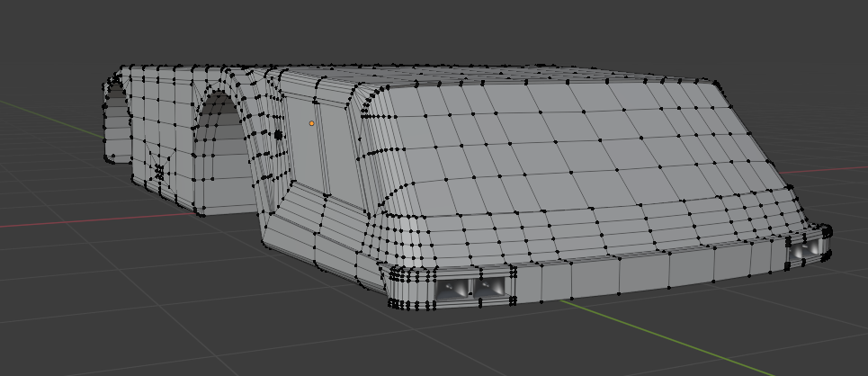Image resolution: width=868 pixels, height=376 pixels.
Task: Click the large black vertex beside the wheel arch
Action: pos(278,135)
